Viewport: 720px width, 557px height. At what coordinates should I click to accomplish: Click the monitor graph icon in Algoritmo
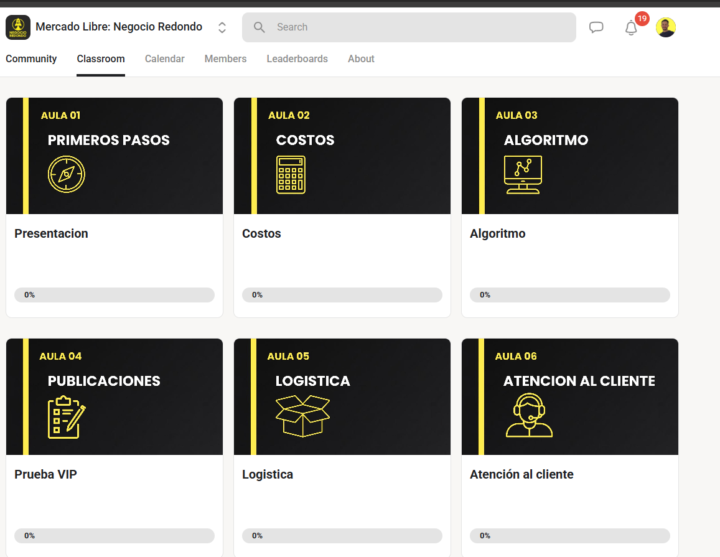click(522, 175)
